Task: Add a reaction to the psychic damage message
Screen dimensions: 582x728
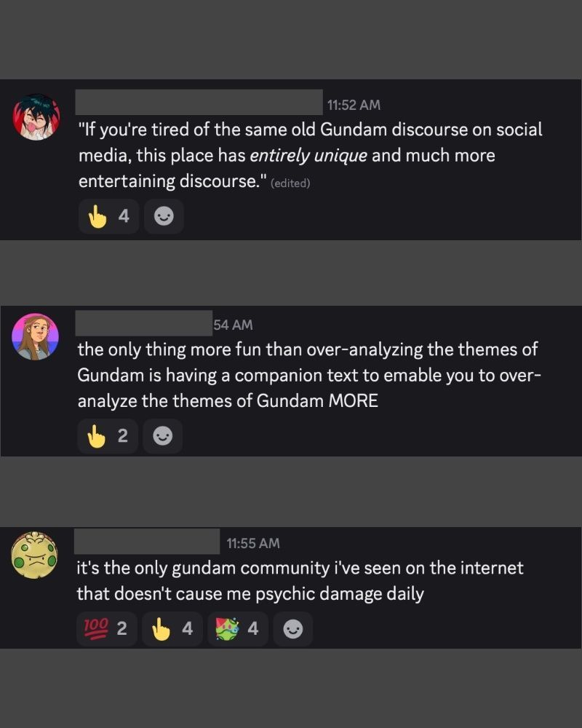Action: click(x=293, y=629)
